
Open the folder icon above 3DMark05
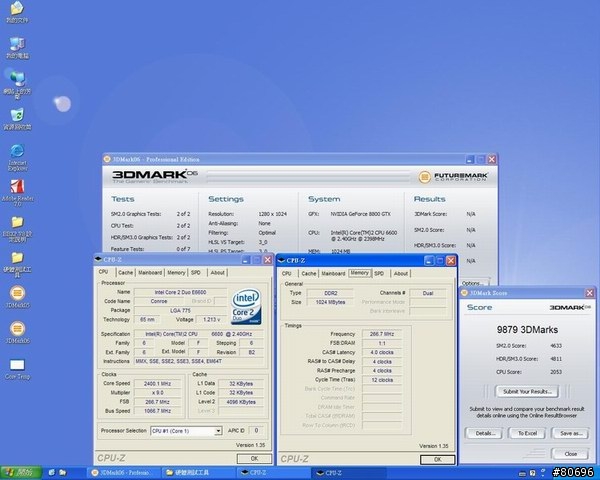tap(17, 264)
